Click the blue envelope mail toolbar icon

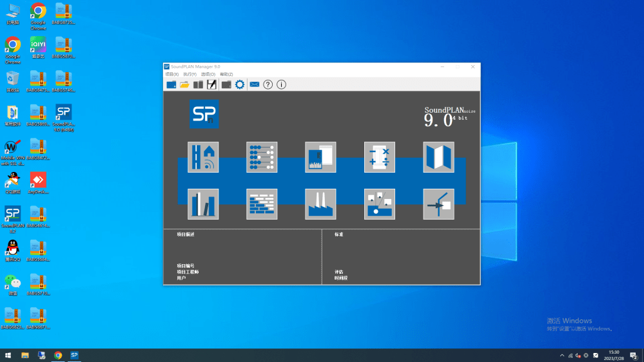255,84
